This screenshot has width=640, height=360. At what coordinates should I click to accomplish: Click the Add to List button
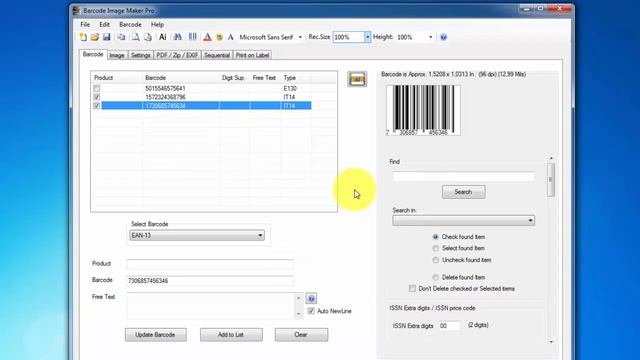pos(231,335)
